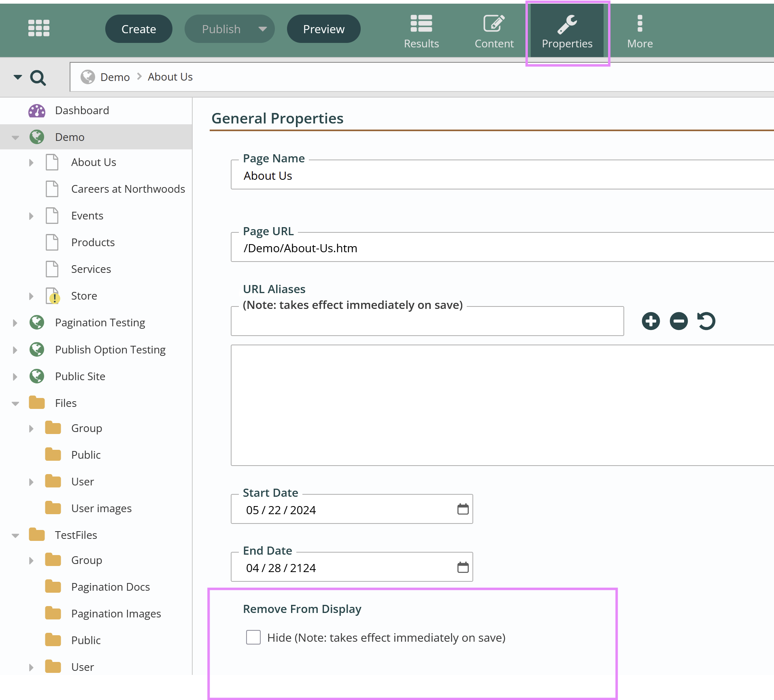Expand the Pagination Testing site

pos(15,323)
